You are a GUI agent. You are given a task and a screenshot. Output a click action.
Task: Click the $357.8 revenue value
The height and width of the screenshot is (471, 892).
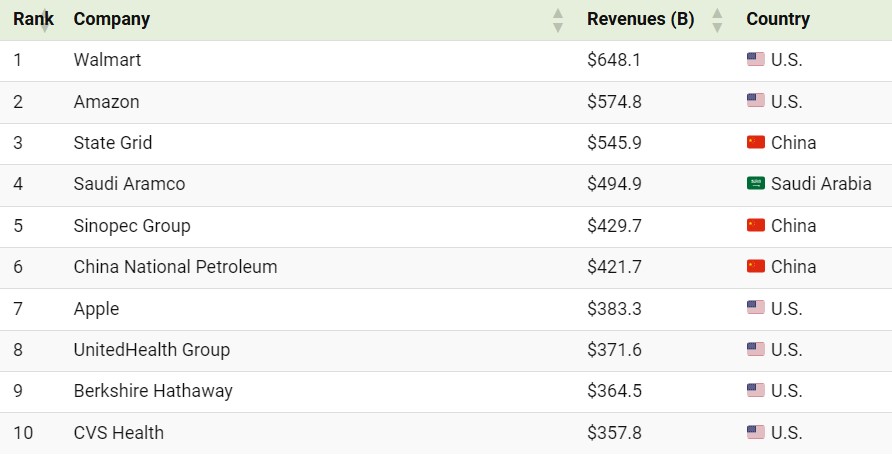[614, 433]
